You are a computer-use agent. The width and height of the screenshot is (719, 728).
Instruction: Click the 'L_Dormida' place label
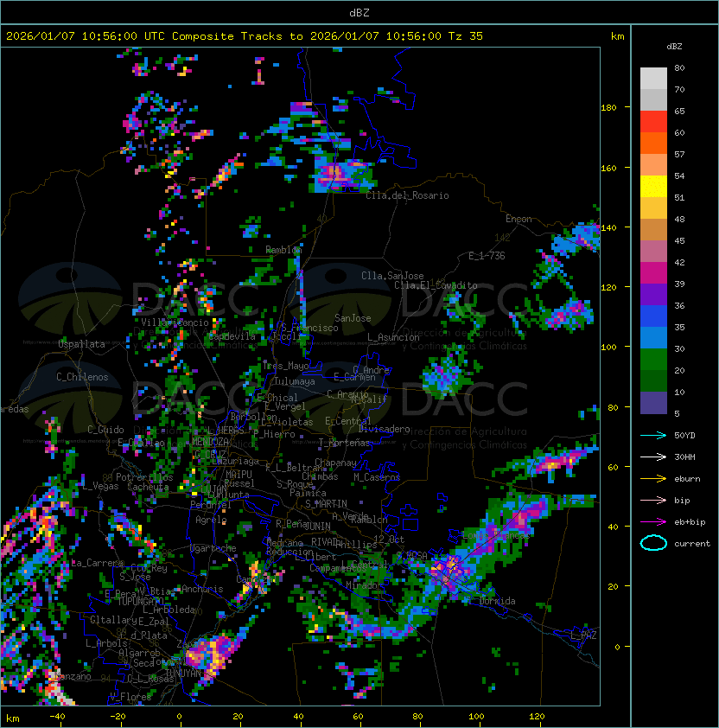point(492,601)
